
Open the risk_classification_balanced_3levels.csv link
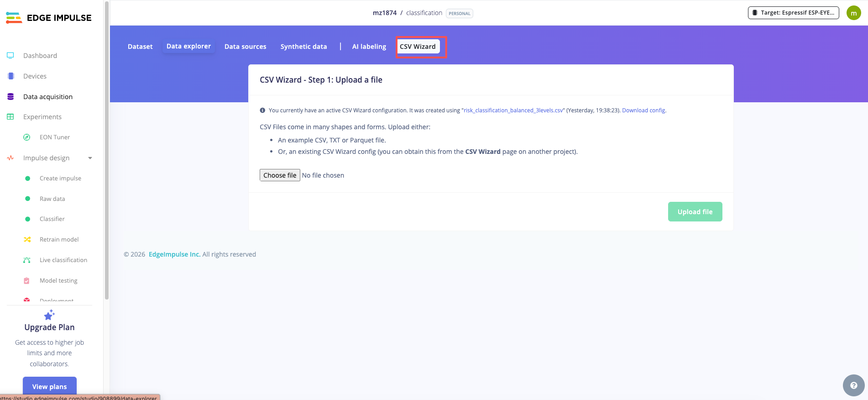pyautogui.click(x=513, y=111)
